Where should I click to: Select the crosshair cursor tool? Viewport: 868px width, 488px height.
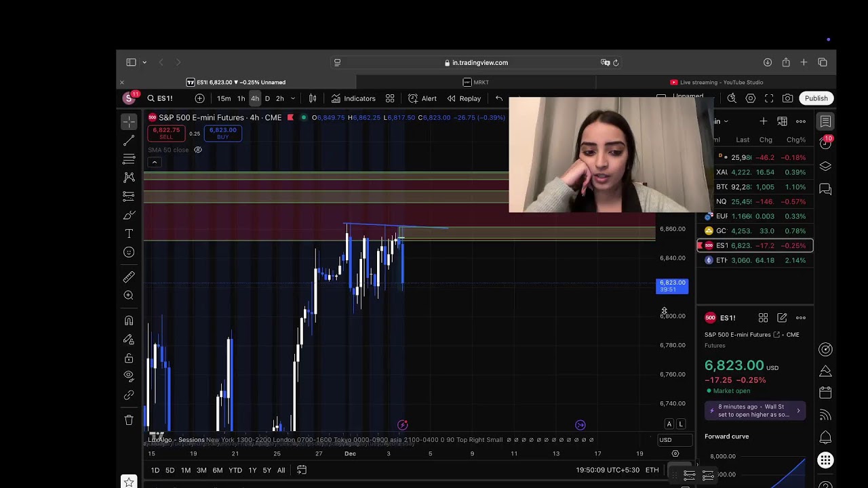[x=129, y=122]
